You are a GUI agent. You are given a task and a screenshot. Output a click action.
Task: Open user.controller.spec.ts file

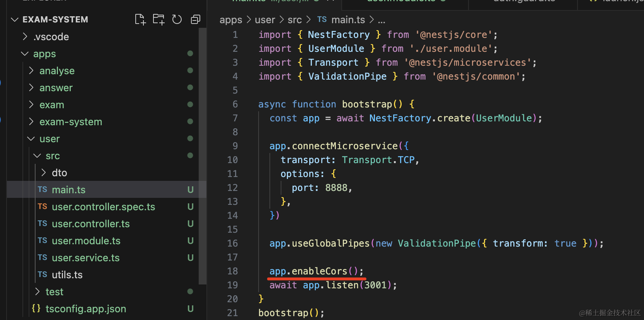point(104,207)
